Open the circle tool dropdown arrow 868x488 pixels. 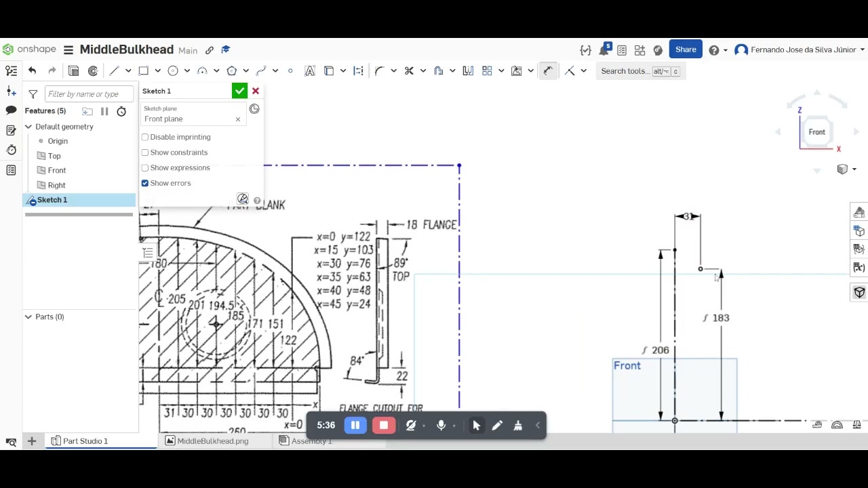[x=187, y=70]
